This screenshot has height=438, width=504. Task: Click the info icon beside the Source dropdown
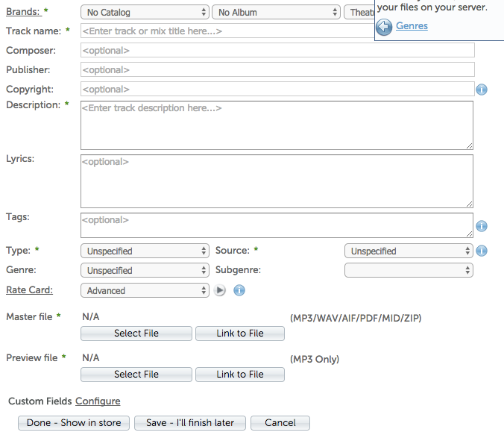click(482, 251)
